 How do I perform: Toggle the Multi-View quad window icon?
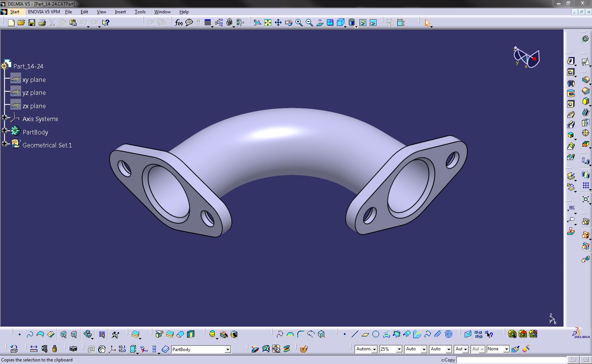click(x=330, y=23)
